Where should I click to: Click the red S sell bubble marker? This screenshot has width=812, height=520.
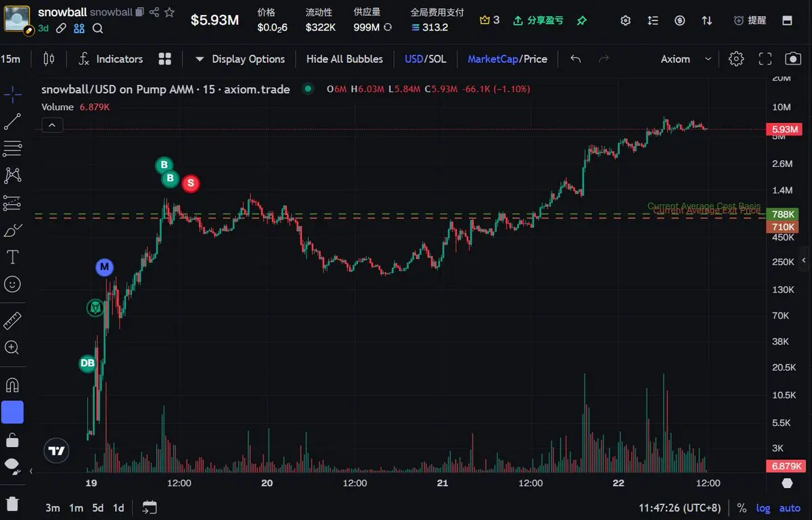click(190, 183)
